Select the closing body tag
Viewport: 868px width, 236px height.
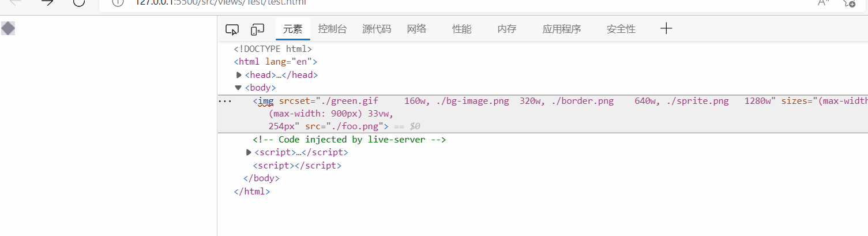[x=261, y=178]
